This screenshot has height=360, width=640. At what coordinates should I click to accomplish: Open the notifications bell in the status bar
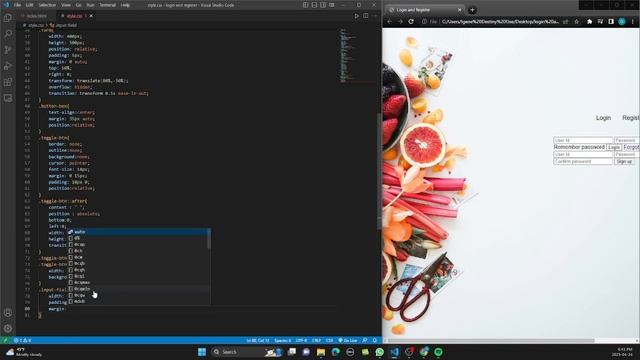[x=375, y=340]
